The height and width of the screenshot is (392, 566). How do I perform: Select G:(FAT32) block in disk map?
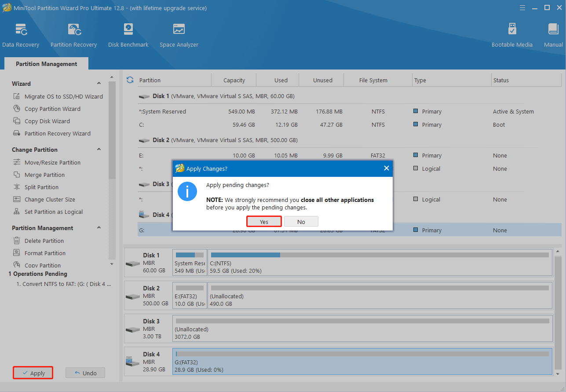pos(362,361)
